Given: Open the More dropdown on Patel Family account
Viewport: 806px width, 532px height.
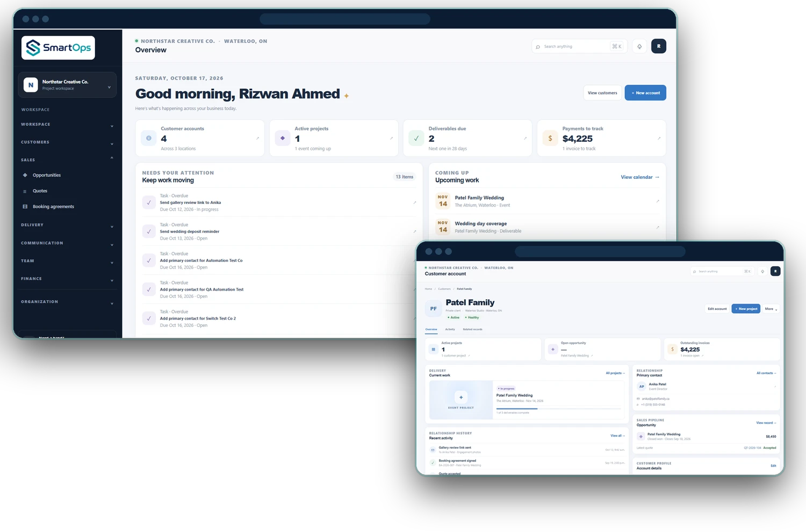Looking at the screenshot, I should click(x=771, y=309).
